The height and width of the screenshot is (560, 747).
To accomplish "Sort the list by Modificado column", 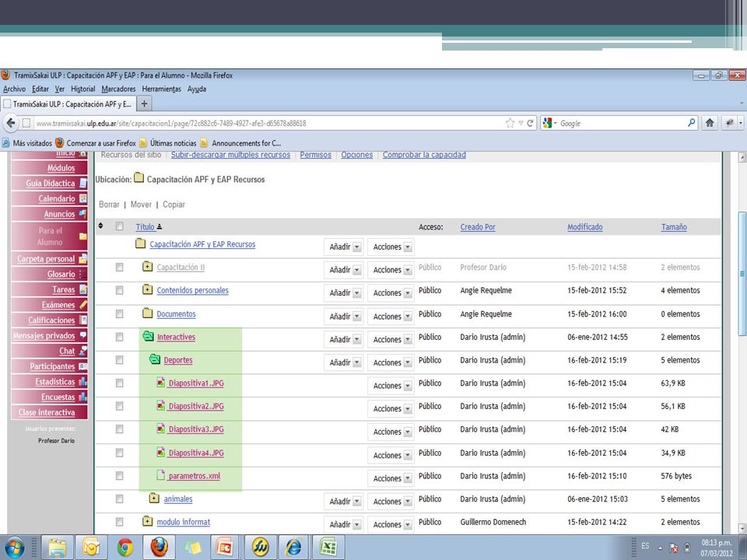I will (x=585, y=227).
